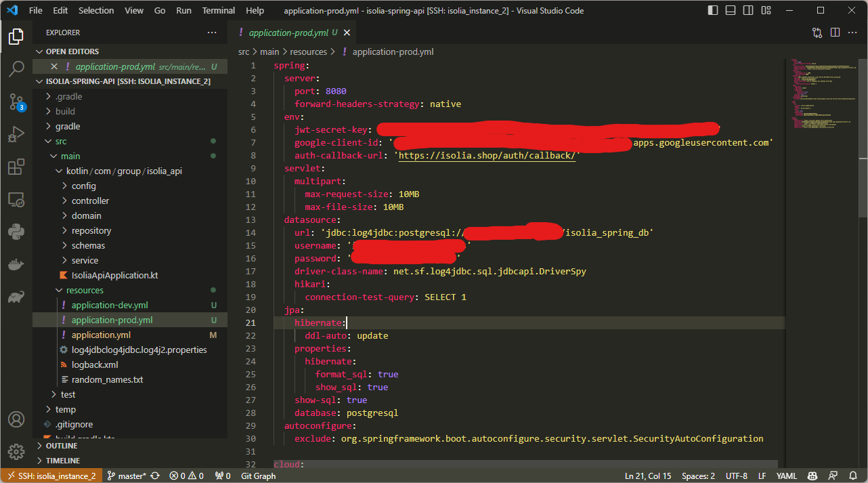Toggle primary side bar layout button

coord(712,11)
